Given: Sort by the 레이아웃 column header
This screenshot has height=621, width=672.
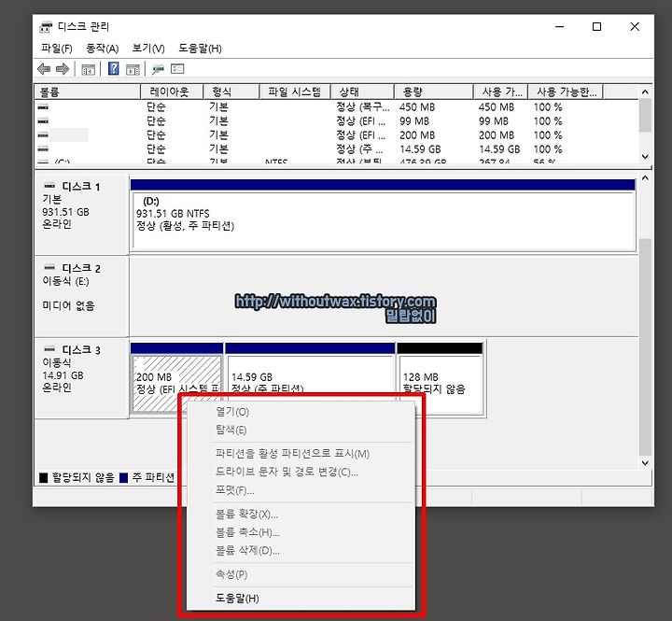Looking at the screenshot, I should click(172, 92).
